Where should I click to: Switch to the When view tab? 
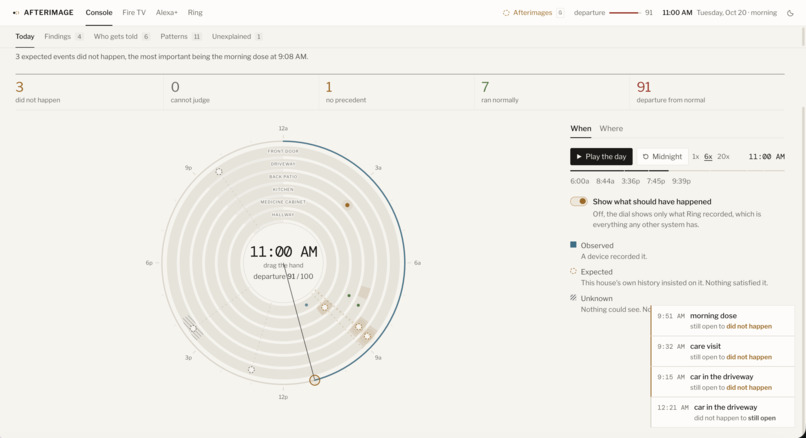coord(580,129)
